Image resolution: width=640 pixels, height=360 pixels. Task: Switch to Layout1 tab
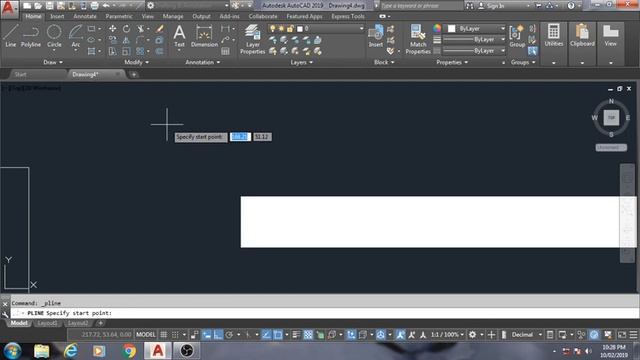click(x=47, y=323)
